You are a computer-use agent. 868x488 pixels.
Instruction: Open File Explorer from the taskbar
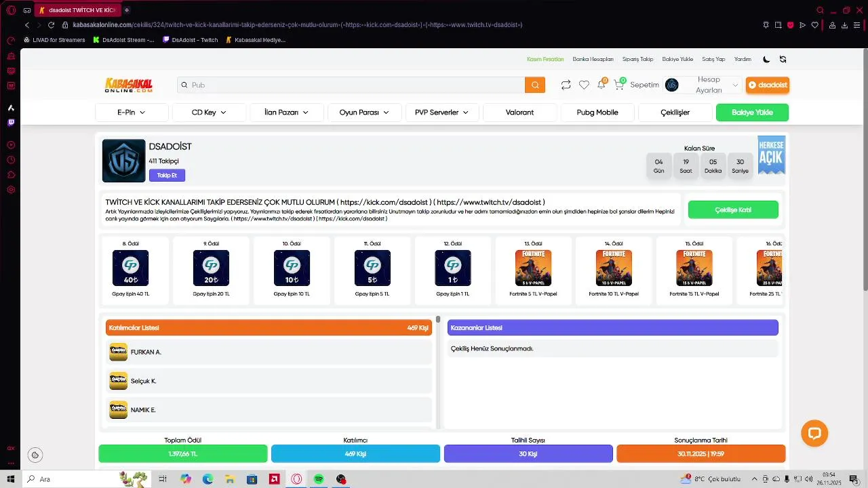[x=230, y=479]
